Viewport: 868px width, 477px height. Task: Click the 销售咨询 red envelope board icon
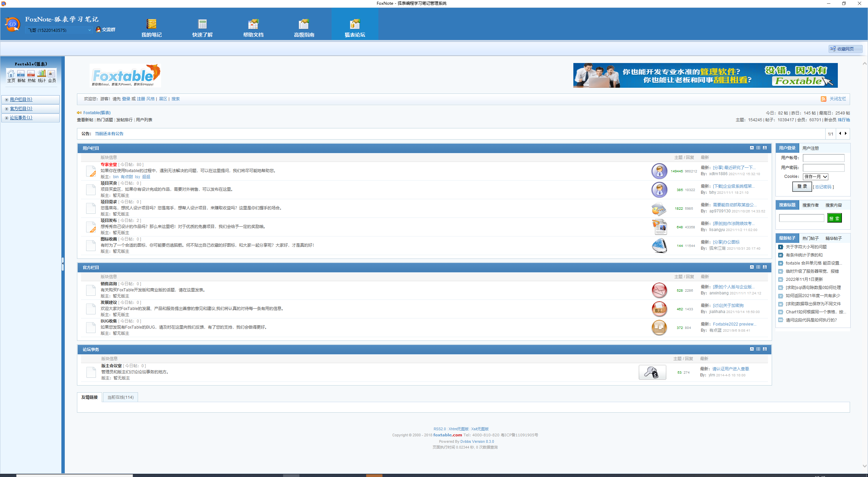659,290
